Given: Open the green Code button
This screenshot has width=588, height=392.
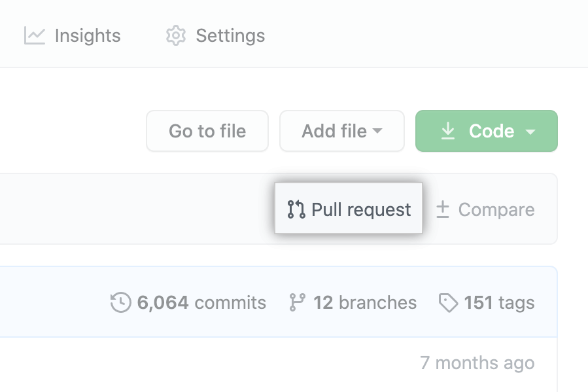Looking at the screenshot, I should (x=486, y=131).
